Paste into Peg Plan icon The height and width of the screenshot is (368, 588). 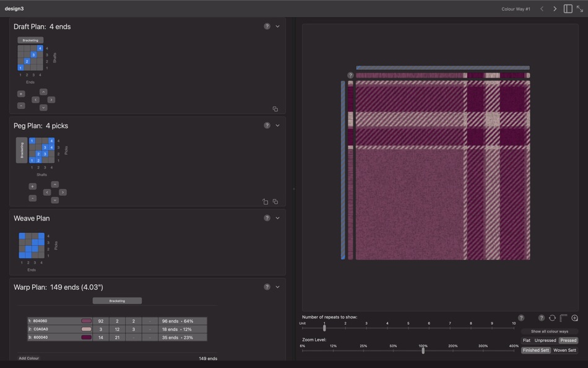265,201
